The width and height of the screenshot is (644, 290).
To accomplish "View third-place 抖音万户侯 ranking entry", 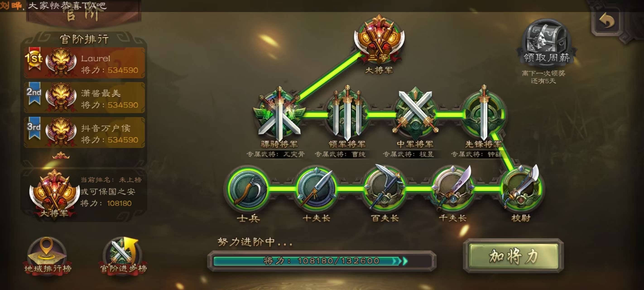I will point(84,132).
